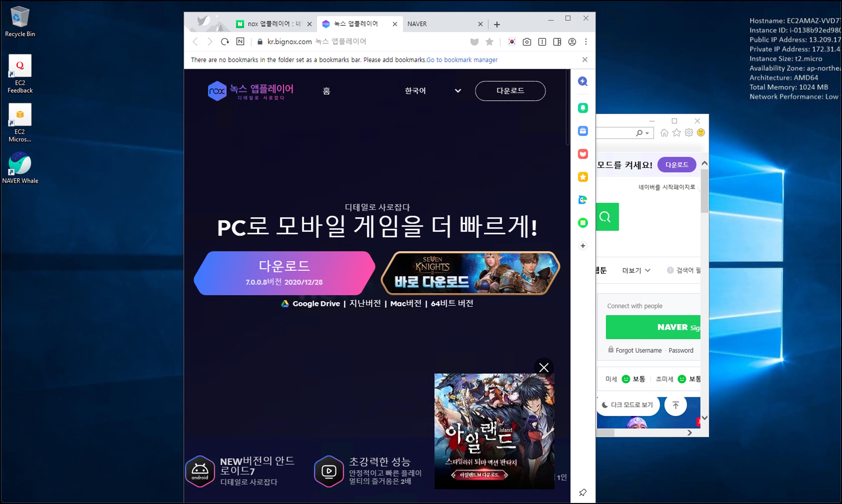Expand the 더보기 menu in NAVER

coord(636,270)
